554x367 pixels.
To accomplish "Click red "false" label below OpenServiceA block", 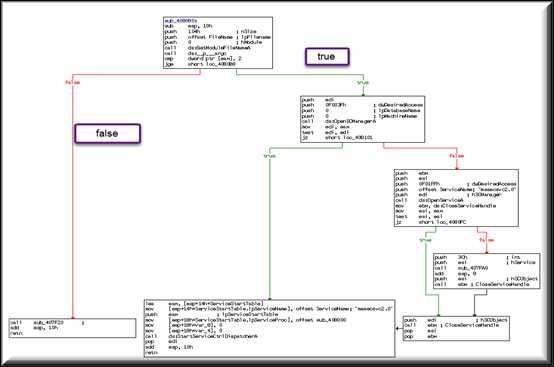I will pos(487,240).
